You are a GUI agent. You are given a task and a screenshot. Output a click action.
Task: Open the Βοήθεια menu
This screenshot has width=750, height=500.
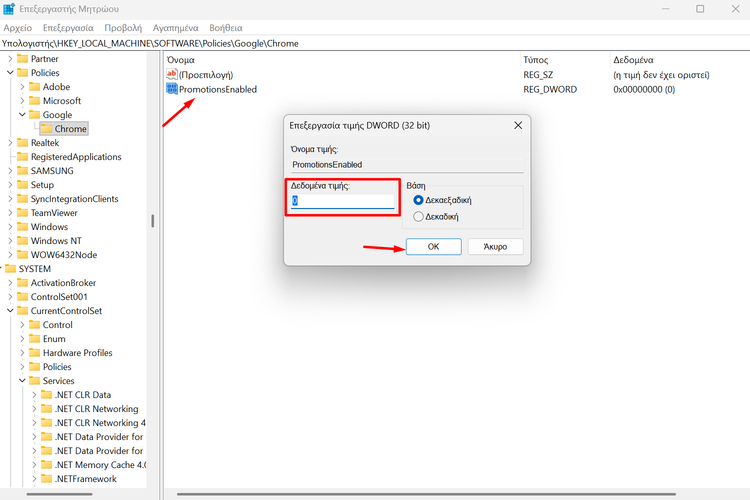pyautogui.click(x=226, y=28)
